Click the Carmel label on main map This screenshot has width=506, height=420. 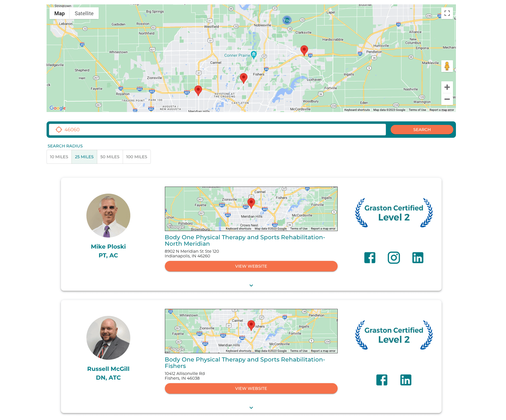tap(216, 63)
